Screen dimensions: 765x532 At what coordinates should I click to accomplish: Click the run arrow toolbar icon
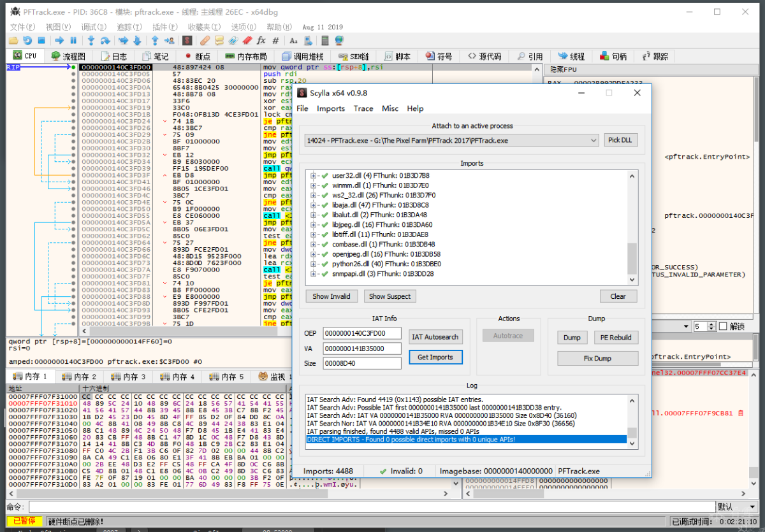click(x=59, y=40)
